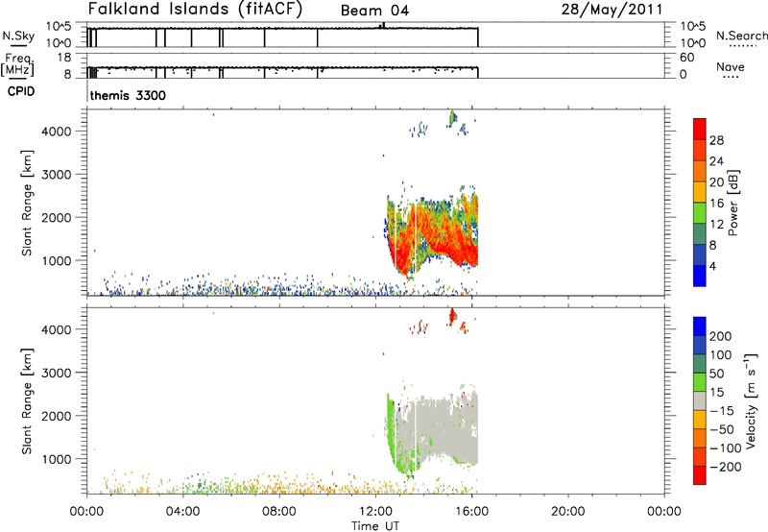Screen dimensions: 768x532
Task: Click the '1000' tick of velocity panel
Action: [x=57, y=460]
